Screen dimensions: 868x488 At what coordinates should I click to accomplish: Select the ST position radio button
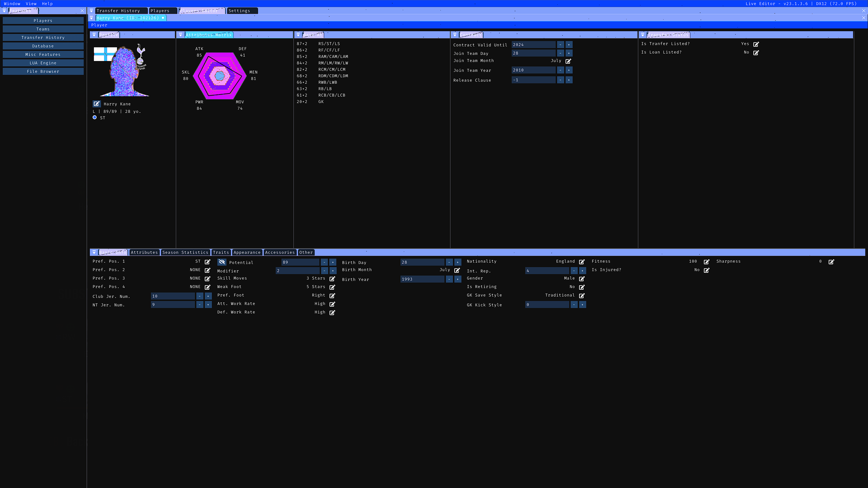point(95,117)
